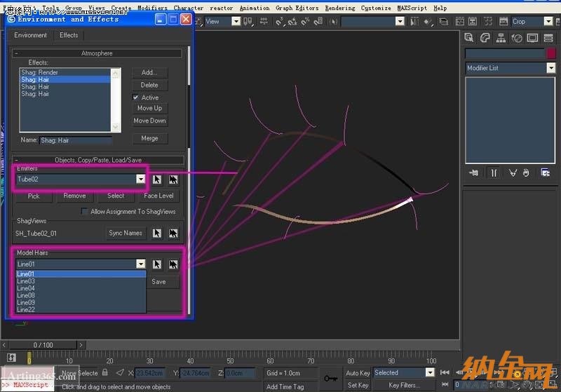This screenshot has width=561, height=392.
Task: Open the Hierarchy command panel tab
Action: [501, 38]
